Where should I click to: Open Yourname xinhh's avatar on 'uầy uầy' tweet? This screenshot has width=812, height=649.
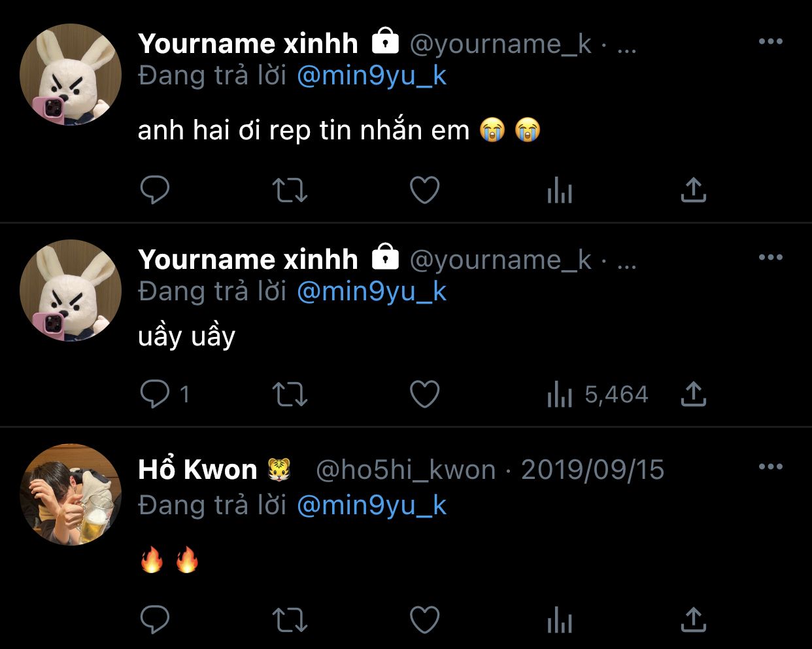coord(71,290)
